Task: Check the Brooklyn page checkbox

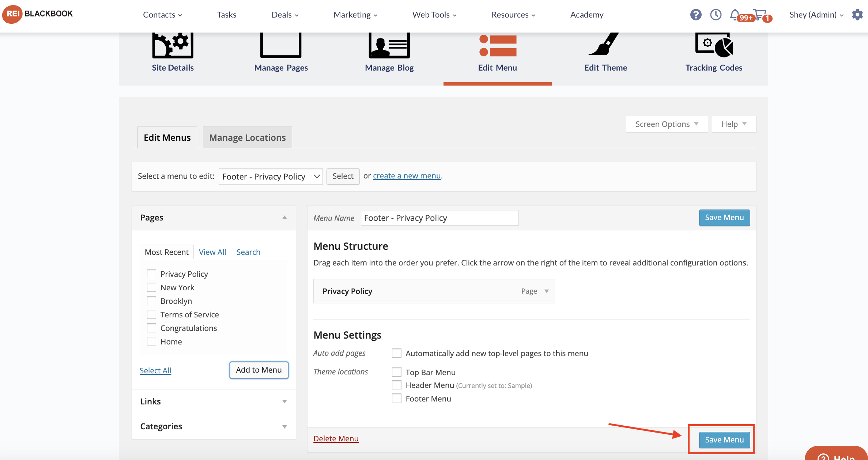Action: pyautogui.click(x=151, y=301)
